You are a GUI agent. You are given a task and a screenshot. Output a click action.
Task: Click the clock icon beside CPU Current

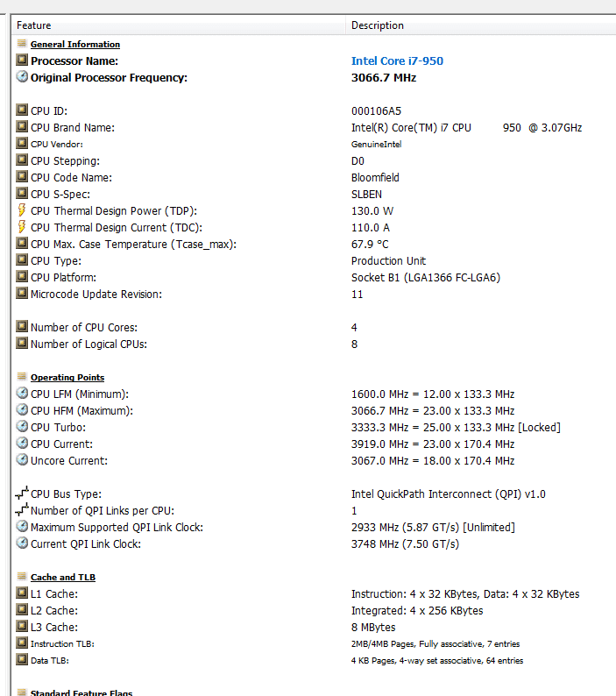[22, 443]
